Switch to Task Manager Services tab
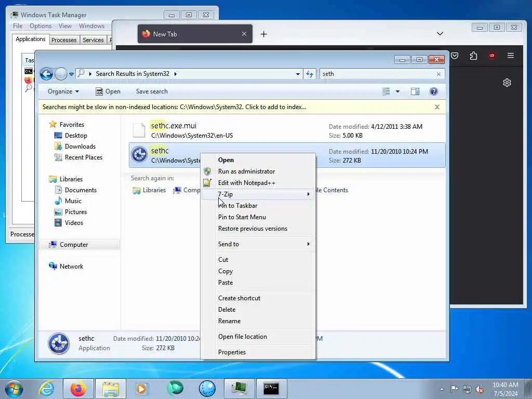Screen dimensions: 532x399 pyautogui.click(x=93, y=40)
